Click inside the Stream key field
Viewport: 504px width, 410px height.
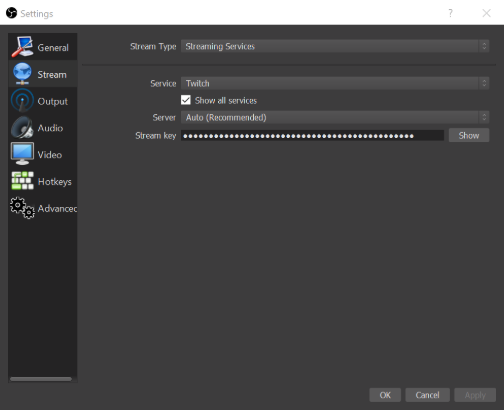coord(312,135)
